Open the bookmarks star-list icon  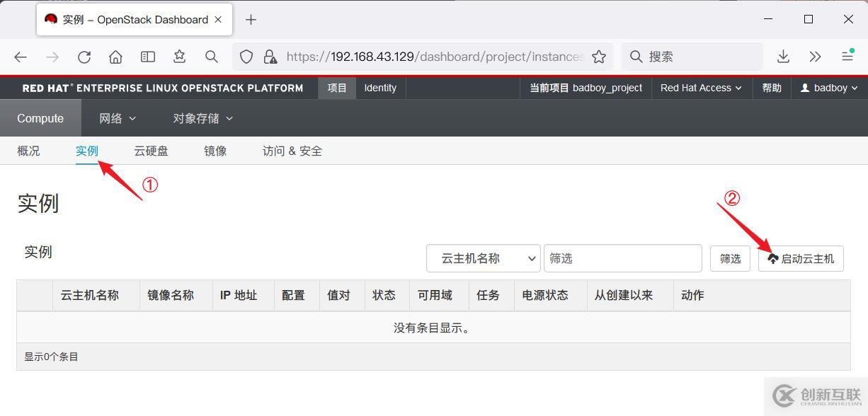click(179, 57)
